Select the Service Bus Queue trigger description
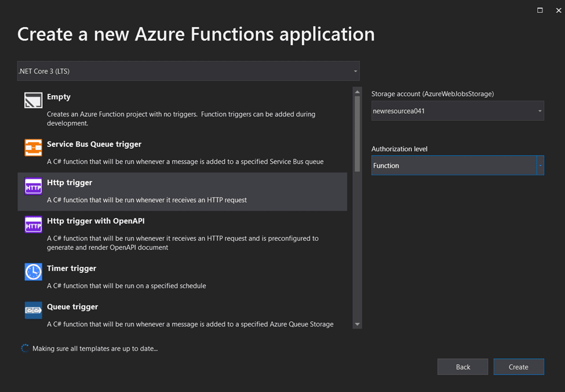 pyautogui.click(x=185, y=162)
